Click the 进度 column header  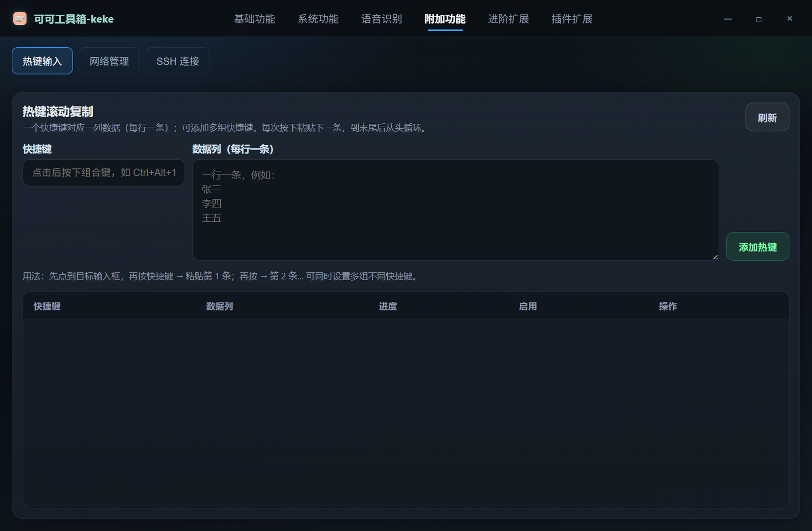(x=388, y=306)
